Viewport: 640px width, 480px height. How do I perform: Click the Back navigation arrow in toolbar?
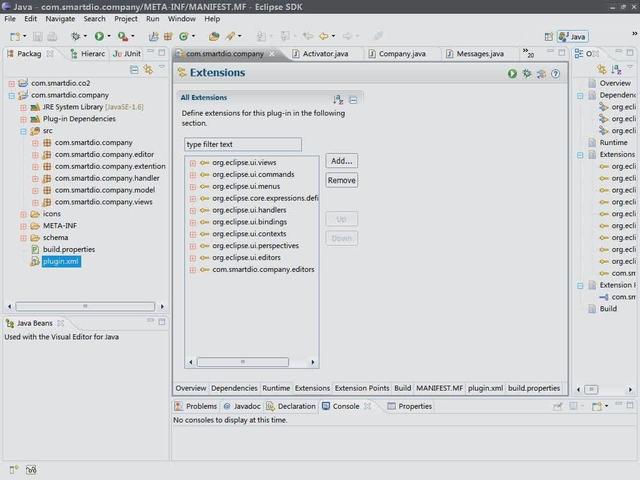click(x=324, y=36)
